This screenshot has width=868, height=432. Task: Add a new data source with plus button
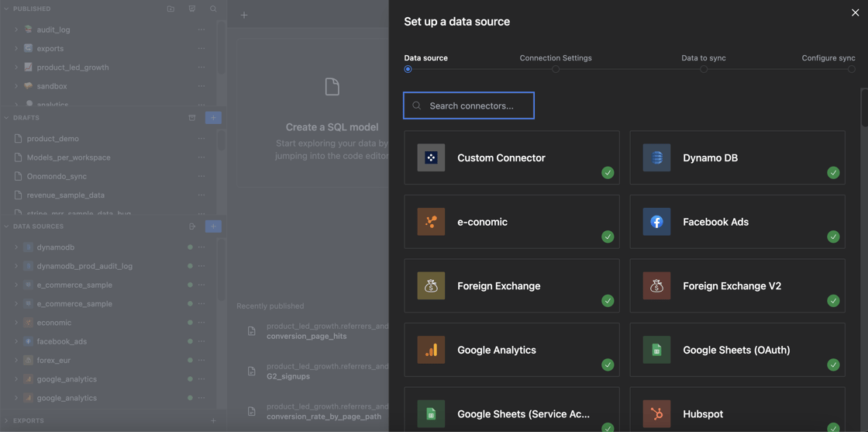[213, 226]
